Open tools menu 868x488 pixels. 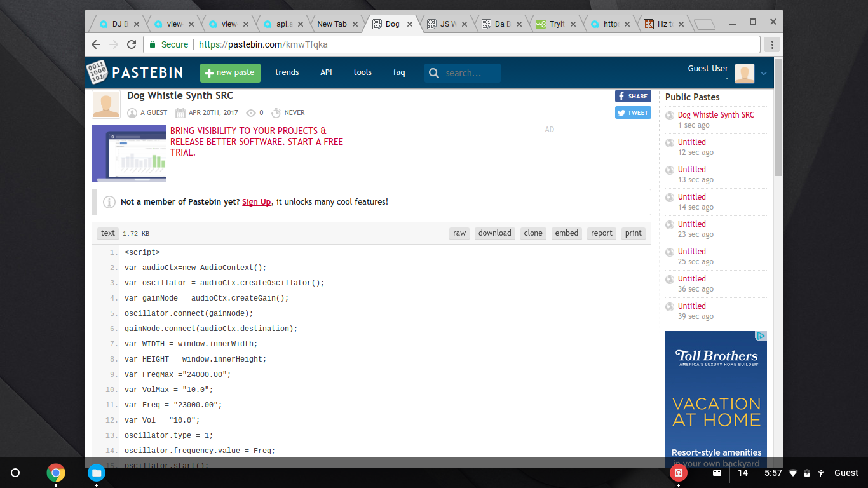click(363, 72)
